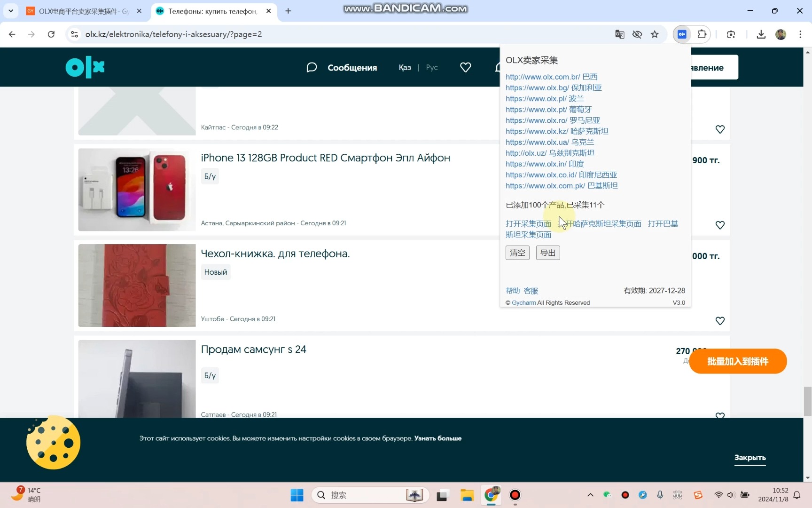Open the OLX seller collector extension icon
Viewport: 812px width, 508px height.
(682, 34)
